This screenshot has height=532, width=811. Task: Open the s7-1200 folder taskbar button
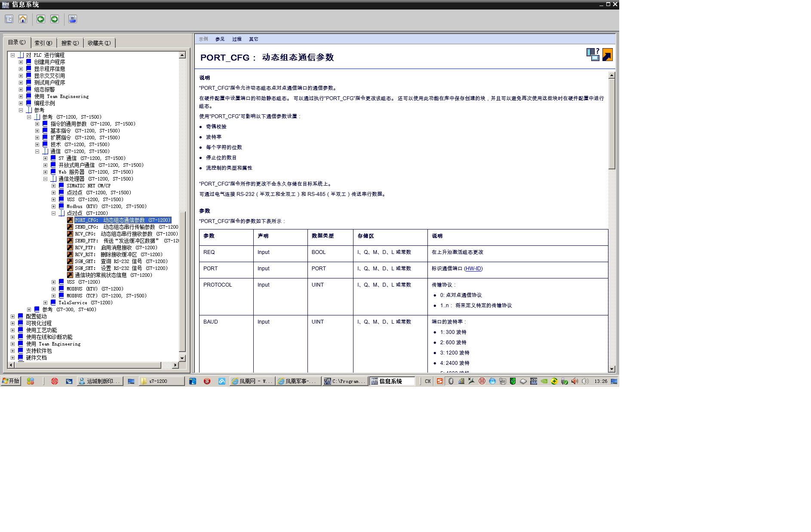click(x=162, y=381)
